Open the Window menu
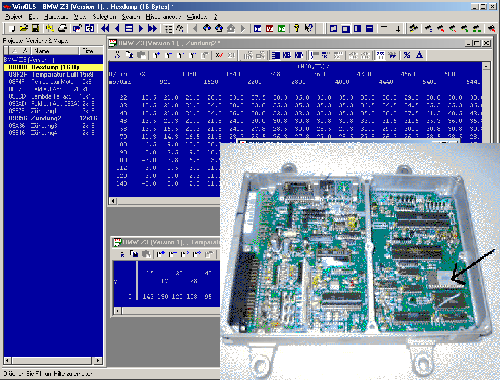 click(x=197, y=17)
